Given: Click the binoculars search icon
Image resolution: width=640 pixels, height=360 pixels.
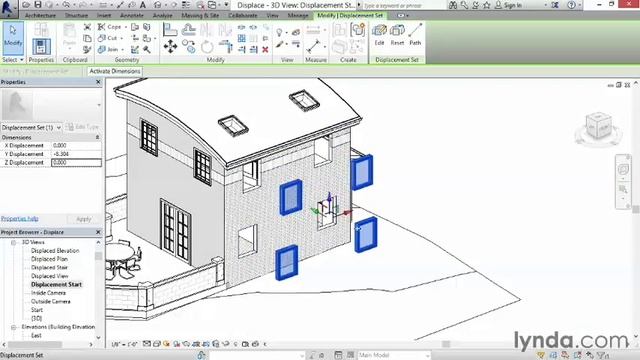Looking at the screenshot, I should [453, 5].
